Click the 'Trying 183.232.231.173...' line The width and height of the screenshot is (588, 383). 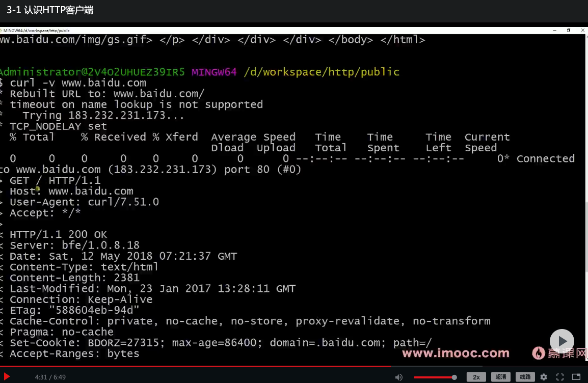(x=103, y=116)
